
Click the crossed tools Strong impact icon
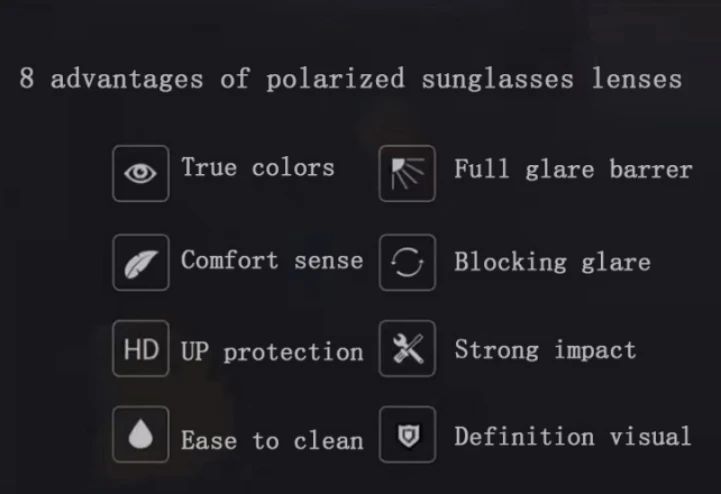point(407,349)
